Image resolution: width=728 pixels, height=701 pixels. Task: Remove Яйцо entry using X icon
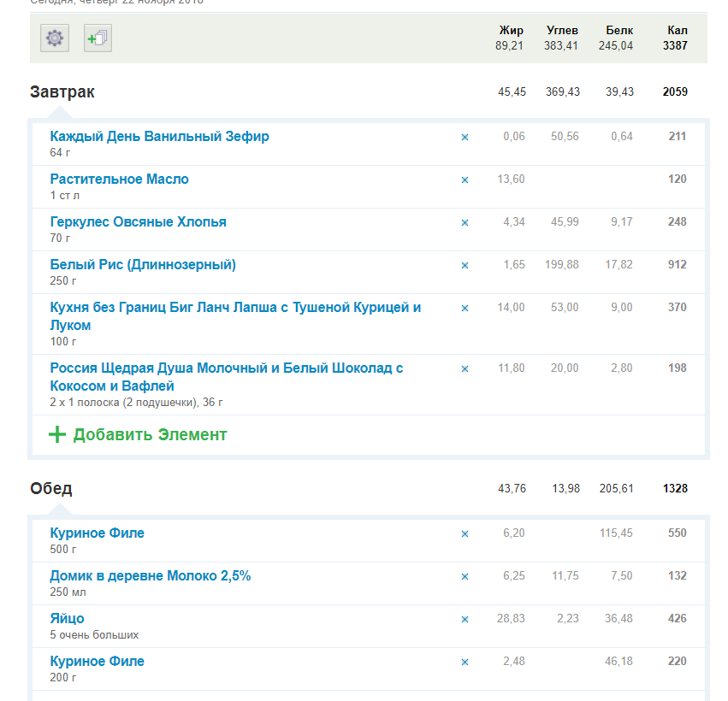coord(465,619)
